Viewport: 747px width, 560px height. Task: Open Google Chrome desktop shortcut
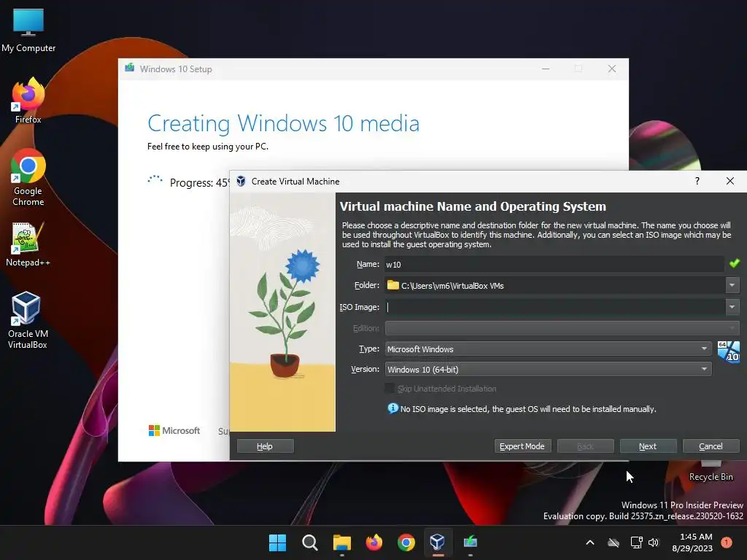28,177
